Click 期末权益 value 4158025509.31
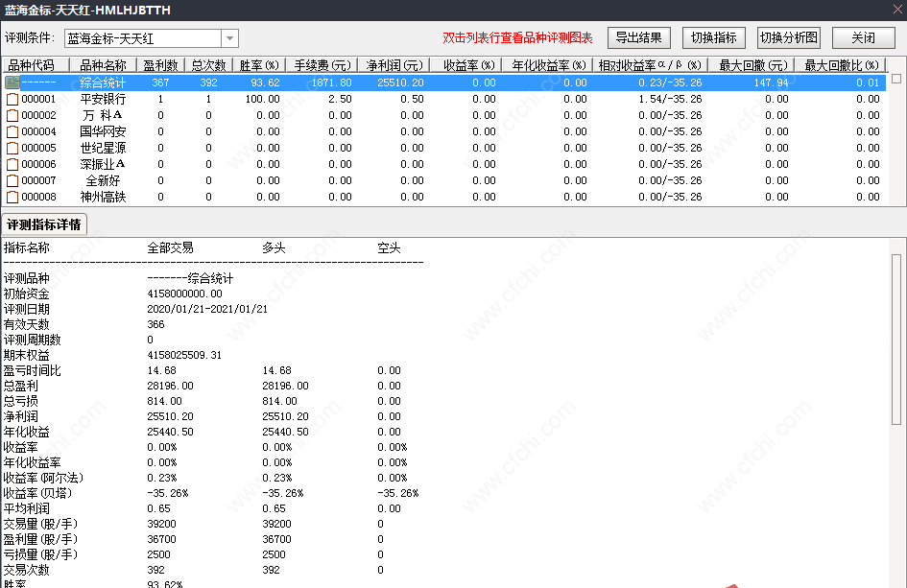 coord(184,355)
